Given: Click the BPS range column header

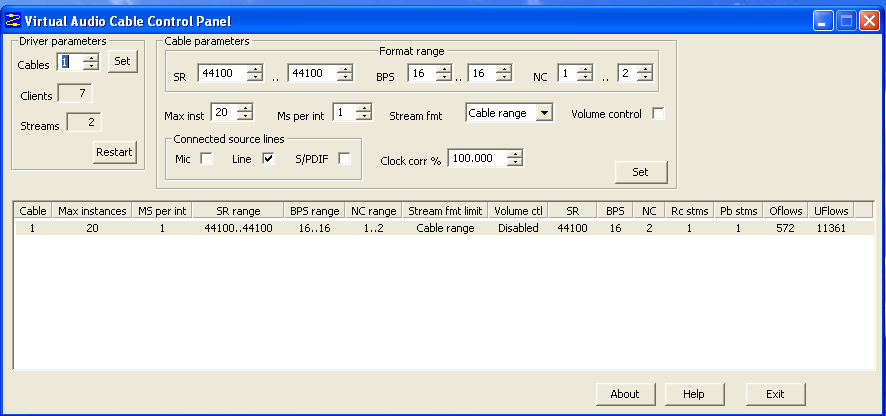Looking at the screenshot, I should (x=315, y=211).
